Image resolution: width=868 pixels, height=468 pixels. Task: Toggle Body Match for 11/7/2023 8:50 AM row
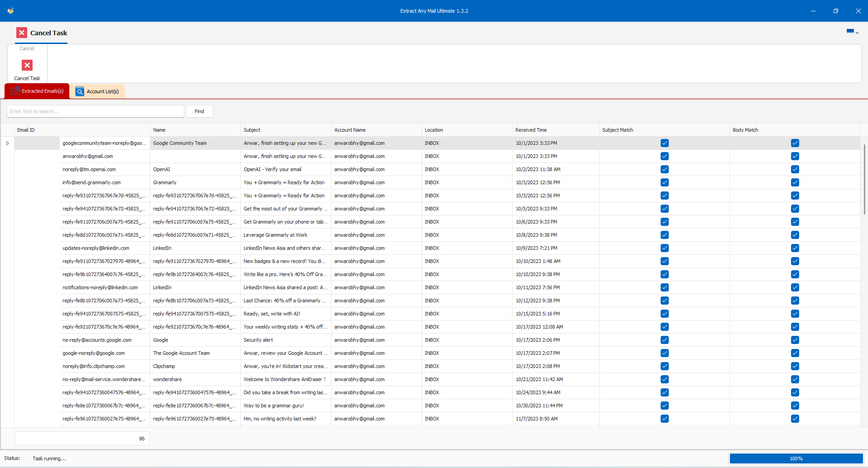pos(795,419)
